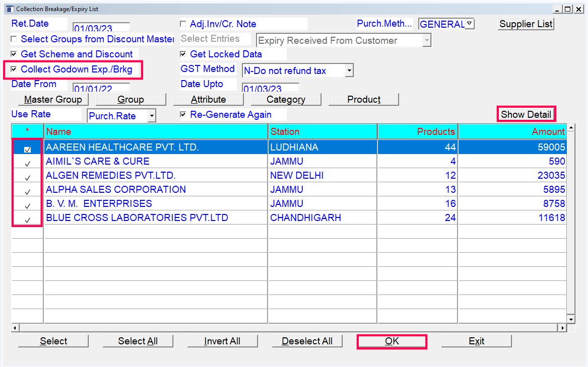Expand the GST Method dropdown
The width and height of the screenshot is (588, 367).
point(349,70)
